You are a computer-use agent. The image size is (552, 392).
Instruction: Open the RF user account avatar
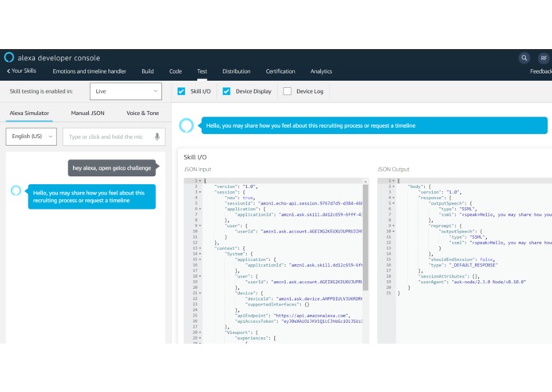[x=543, y=58]
